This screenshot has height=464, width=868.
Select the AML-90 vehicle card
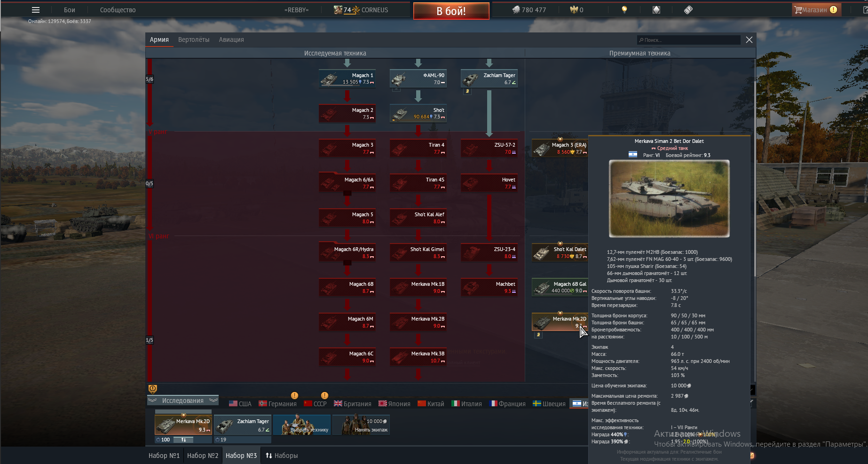point(418,79)
